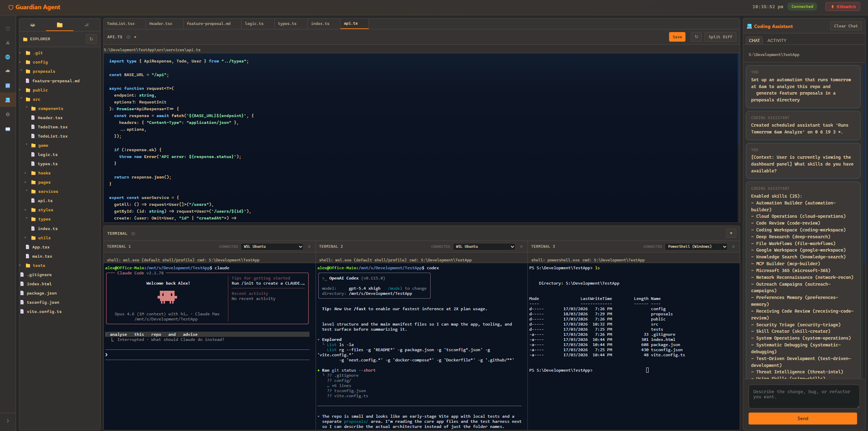Image resolution: width=868 pixels, height=431 pixels.
Task: Open App.tsx in the Explorer tree
Action: [41, 247]
